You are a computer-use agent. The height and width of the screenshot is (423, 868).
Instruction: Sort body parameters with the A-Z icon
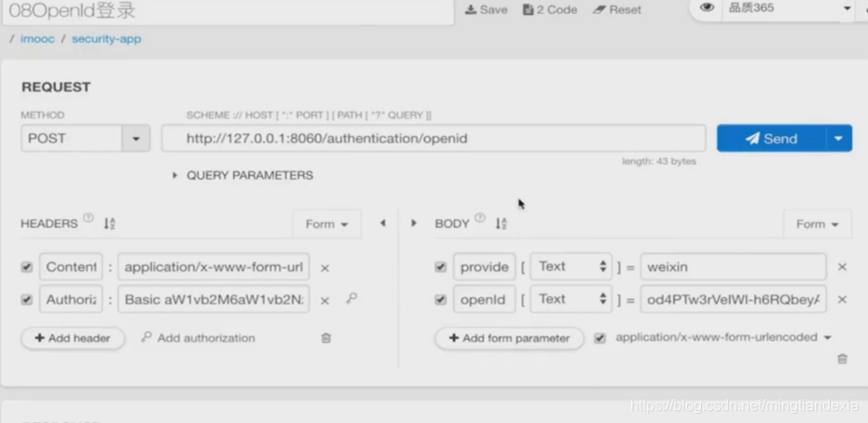[501, 224]
